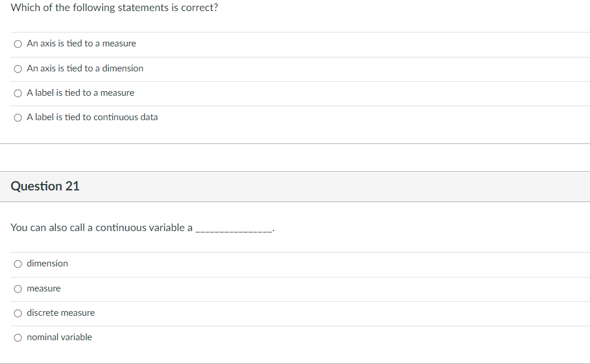This screenshot has height=364, width=590.
Task: Click the "dimension" option label text
Action: [x=47, y=264]
